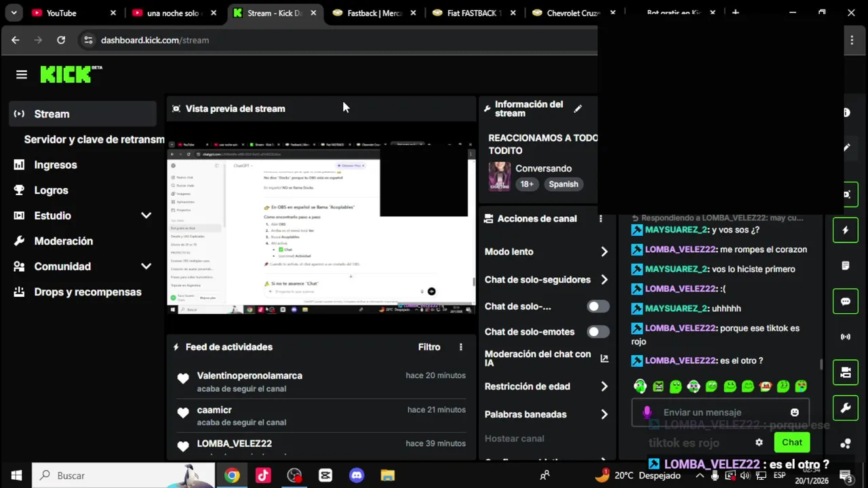Open OBS Studio from taskbar

[x=294, y=476]
